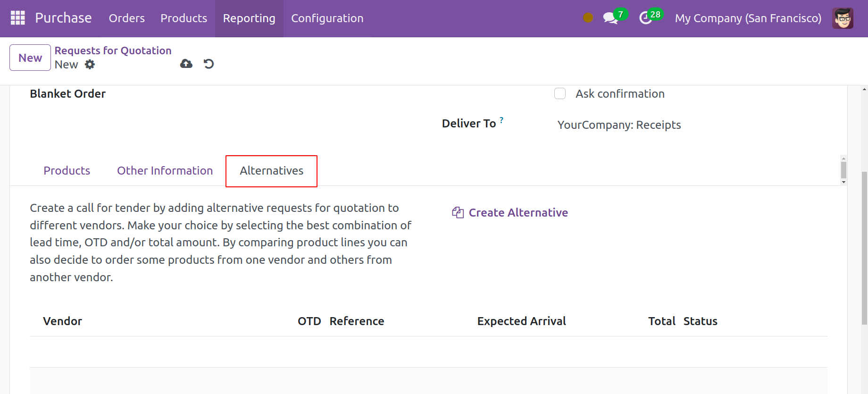Click the orange status dot indicator
Viewport: 868px width, 394px height.
[x=588, y=18]
